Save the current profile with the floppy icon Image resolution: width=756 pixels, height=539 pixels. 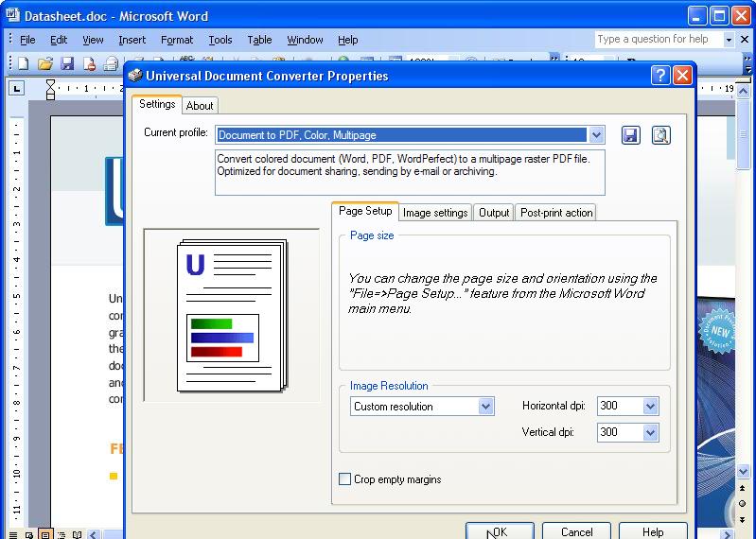[x=631, y=135]
